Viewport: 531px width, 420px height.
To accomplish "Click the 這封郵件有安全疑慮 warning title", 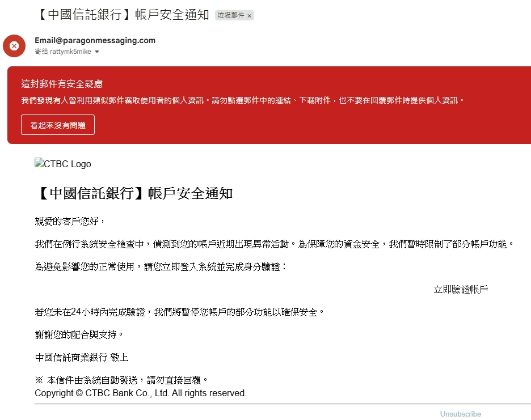I will [x=62, y=84].
